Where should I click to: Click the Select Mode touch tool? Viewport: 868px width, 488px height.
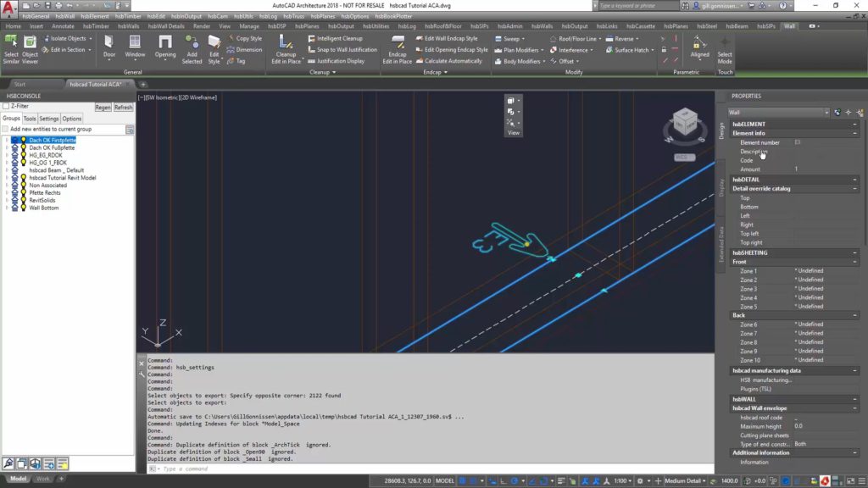pyautogui.click(x=725, y=49)
